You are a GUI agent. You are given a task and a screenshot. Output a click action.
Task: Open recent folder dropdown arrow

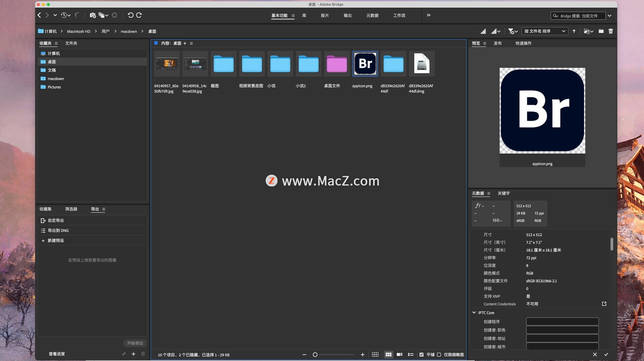tap(55, 15)
